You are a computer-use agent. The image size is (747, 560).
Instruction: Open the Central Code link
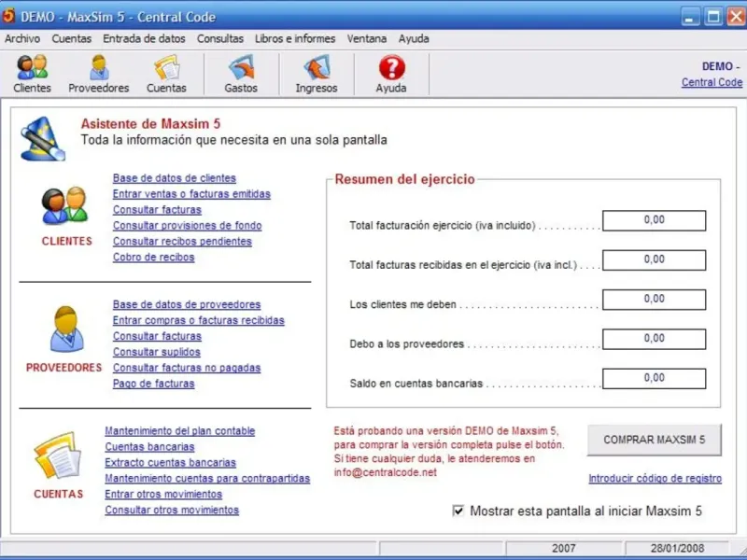pos(712,82)
